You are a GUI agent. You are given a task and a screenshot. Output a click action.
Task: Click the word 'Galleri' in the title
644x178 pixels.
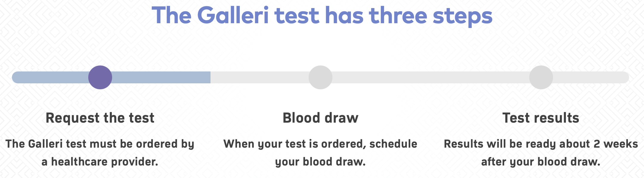pos(233,15)
